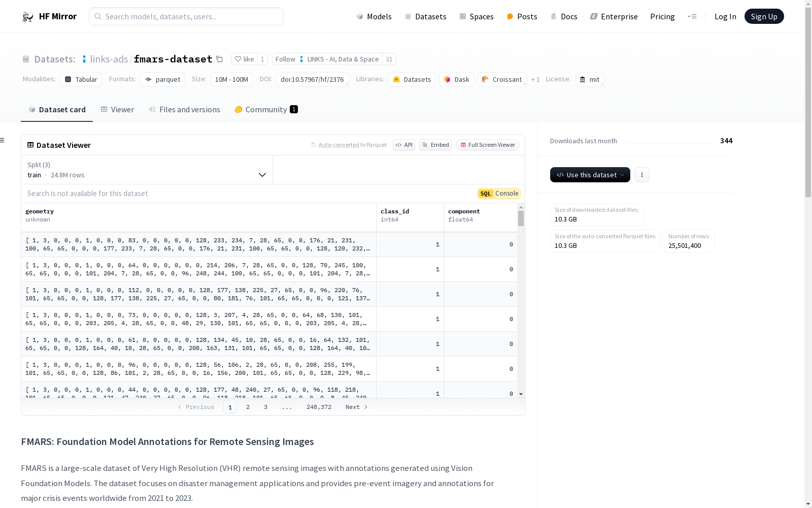Switch to the Dataset card tab
The image size is (812, 508).
pos(57,110)
